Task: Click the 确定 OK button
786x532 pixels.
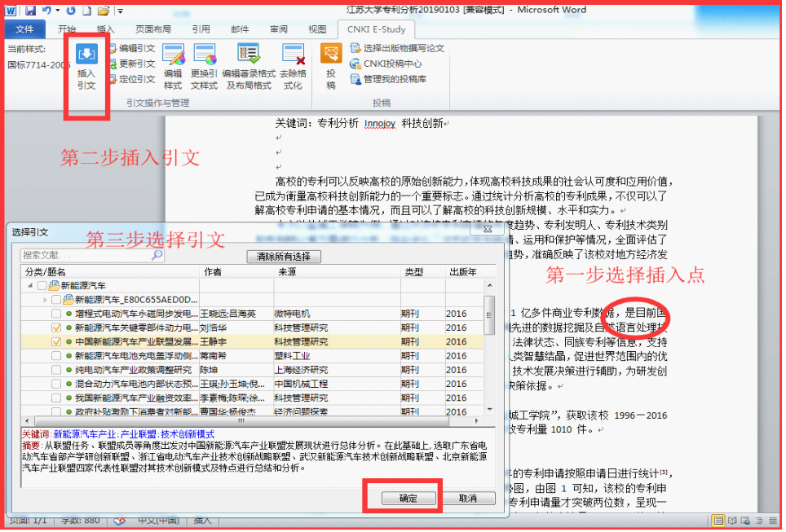Action: [408, 499]
